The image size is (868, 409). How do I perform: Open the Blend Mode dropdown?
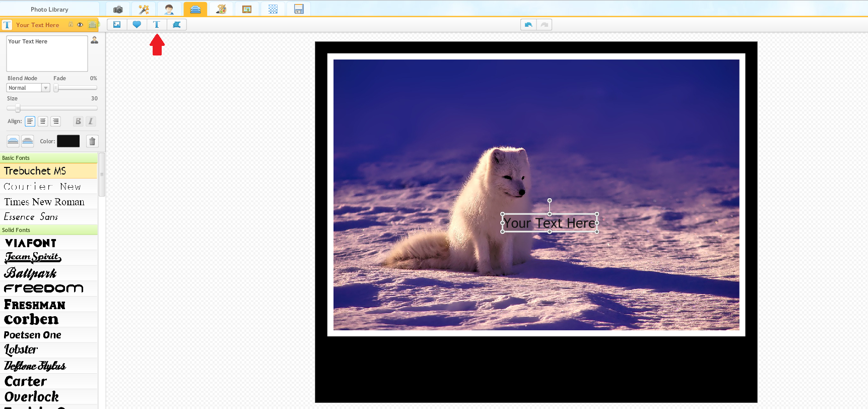28,88
